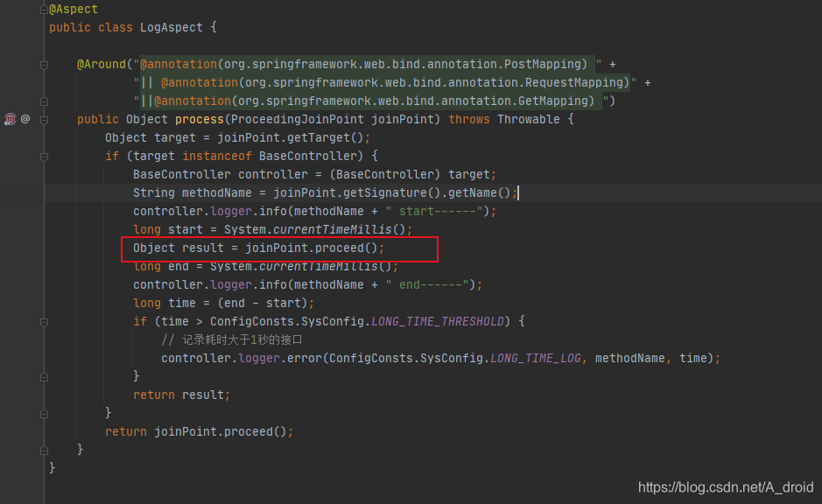Viewport: 822px width, 504px height.
Task: Click the Throwable exception type
Action: pos(529,120)
